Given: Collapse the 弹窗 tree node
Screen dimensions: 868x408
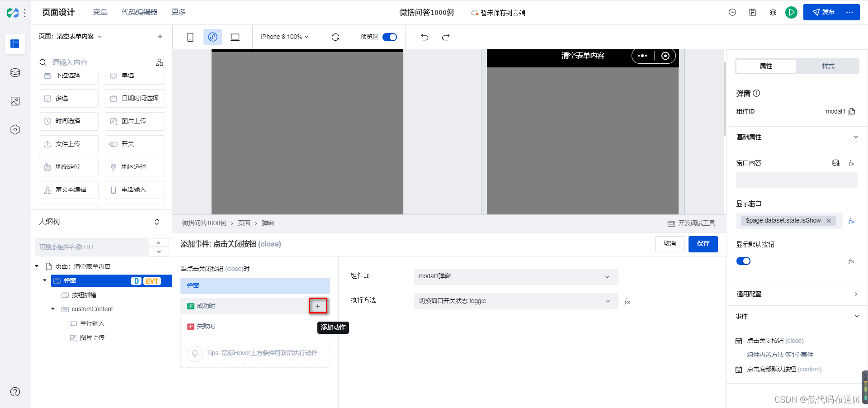Looking at the screenshot, I should point(45,281).
